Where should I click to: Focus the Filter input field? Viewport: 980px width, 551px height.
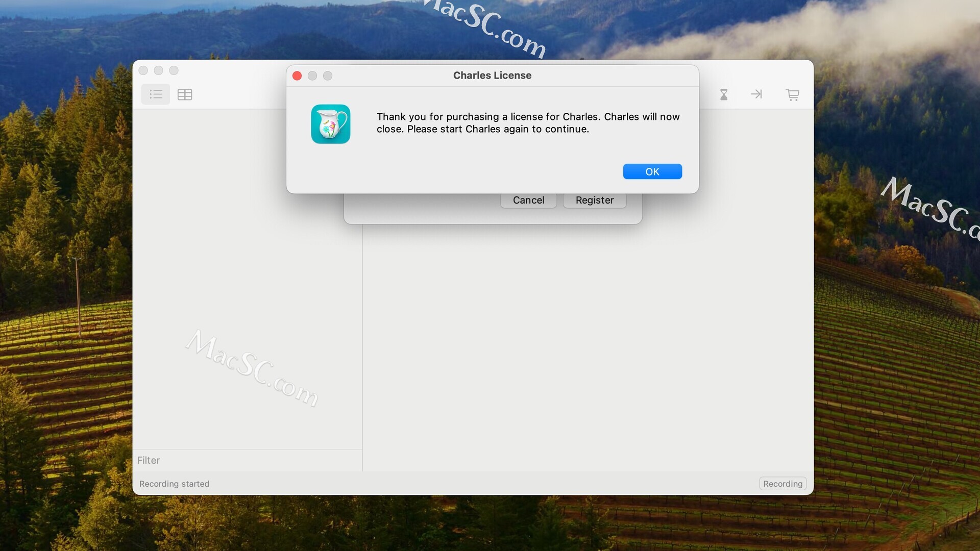[x=248, y=460]
